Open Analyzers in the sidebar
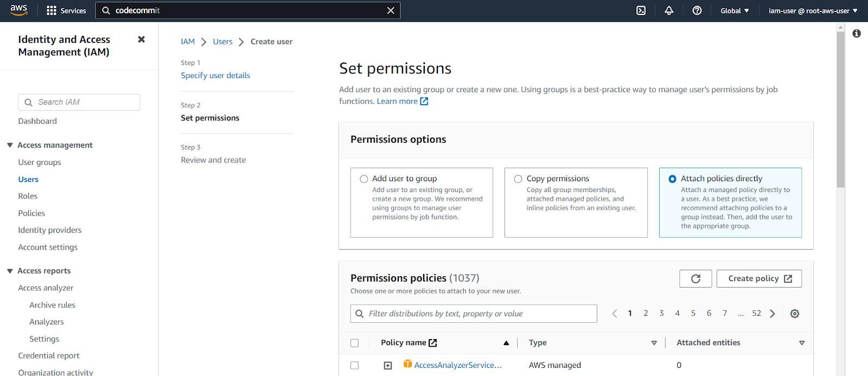 click(x=47, y=322)
